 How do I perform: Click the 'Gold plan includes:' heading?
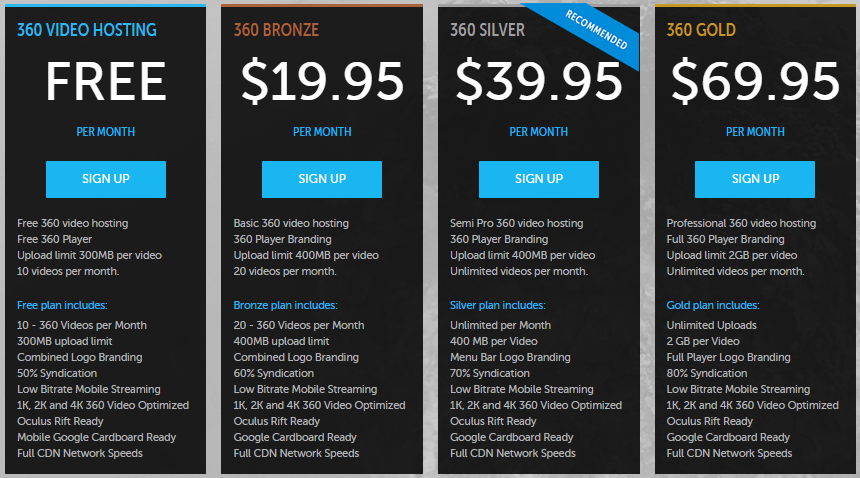712,305
